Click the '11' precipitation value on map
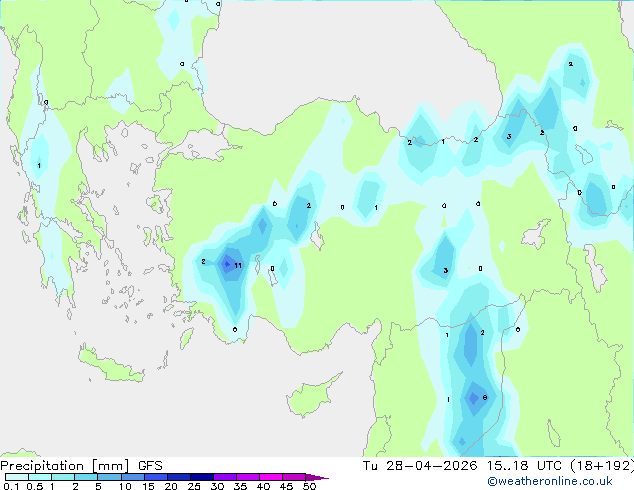Viewport: 634px width, 490px height. click(x=238, y=266)
